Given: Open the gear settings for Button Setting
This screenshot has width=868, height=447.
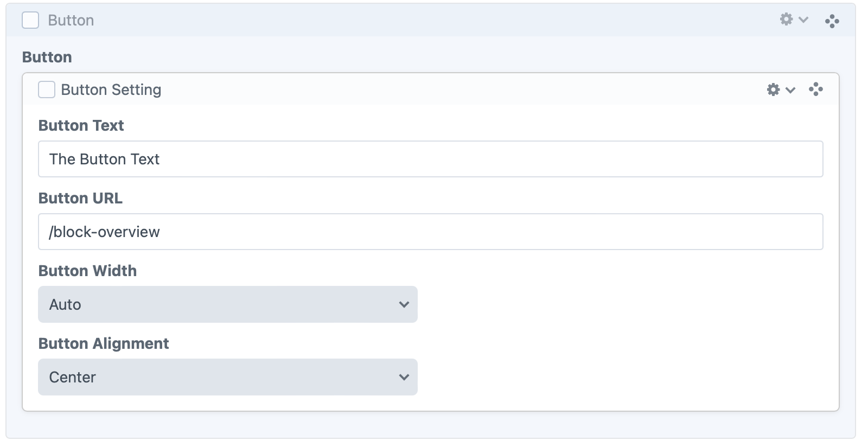Looking at the screenshot, I should (x=773, y=90).
